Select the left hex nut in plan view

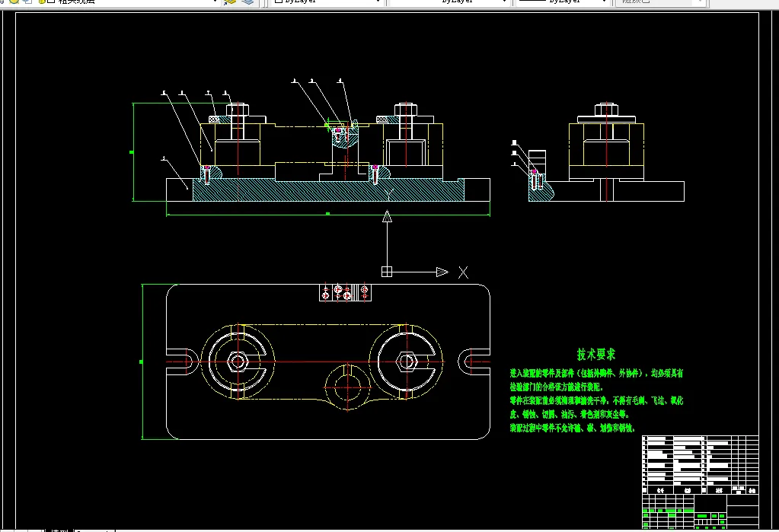(x=238, y=362)
